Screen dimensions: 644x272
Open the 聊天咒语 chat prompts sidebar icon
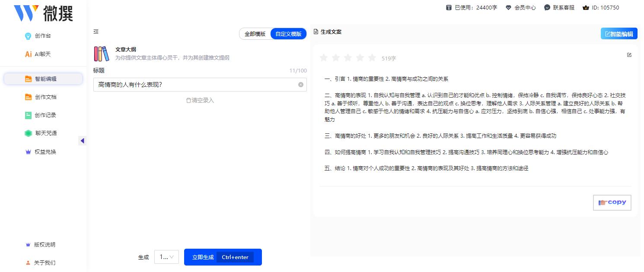pos(28,133)
